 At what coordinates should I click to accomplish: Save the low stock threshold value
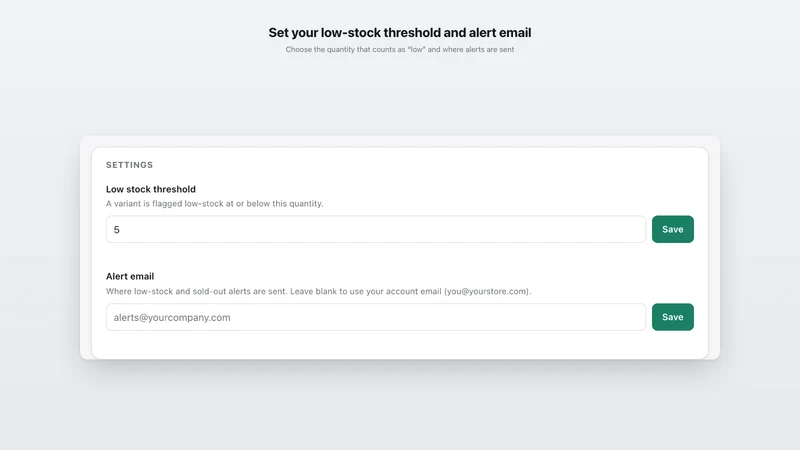672,229
